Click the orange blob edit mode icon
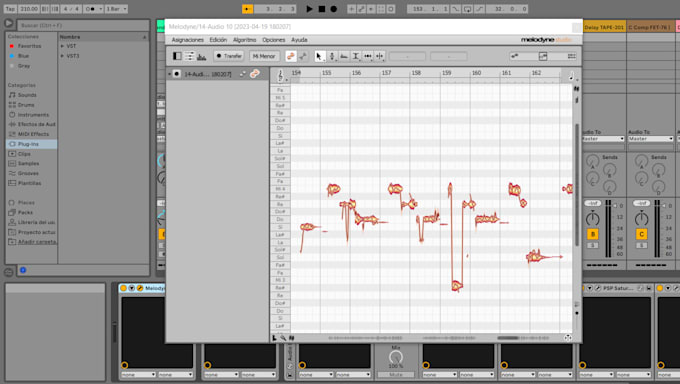Screen dimensions: 680x384 click(291, 56)
